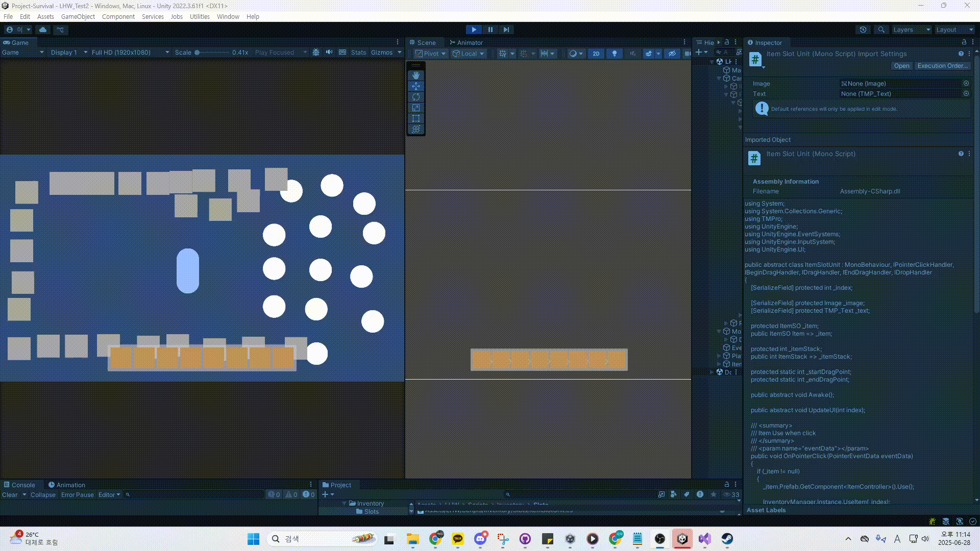Toggle Mute Audio in Game view

click(329, 53)
